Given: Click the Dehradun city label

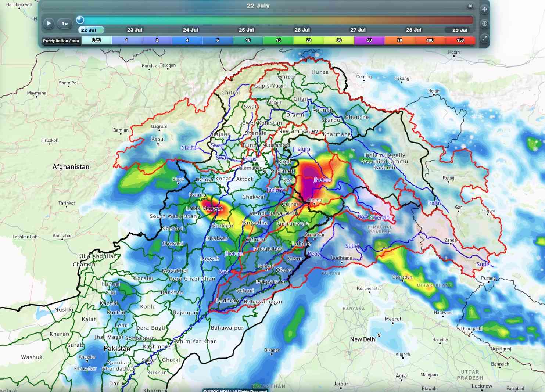Looking at the screenshot, I should (402, 277).
